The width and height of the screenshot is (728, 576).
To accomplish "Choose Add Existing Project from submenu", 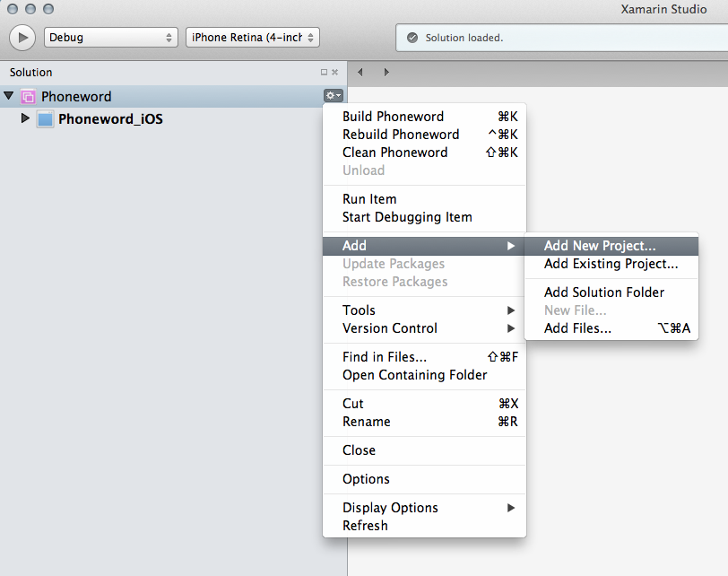I will 611,264.
